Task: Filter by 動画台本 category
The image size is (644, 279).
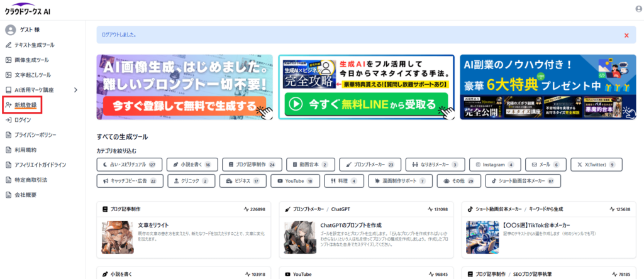Action: coord(311,165)
